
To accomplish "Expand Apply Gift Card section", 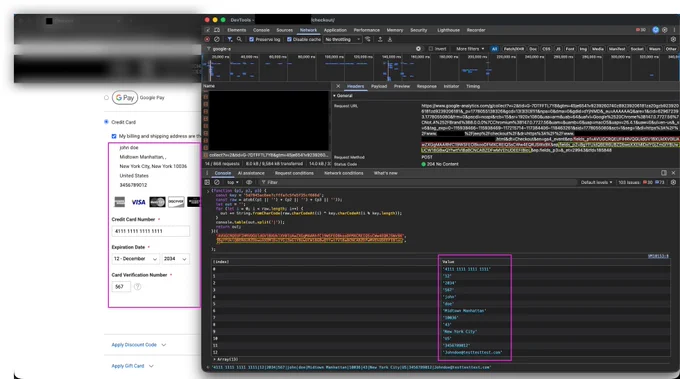I will pos(133,366).
